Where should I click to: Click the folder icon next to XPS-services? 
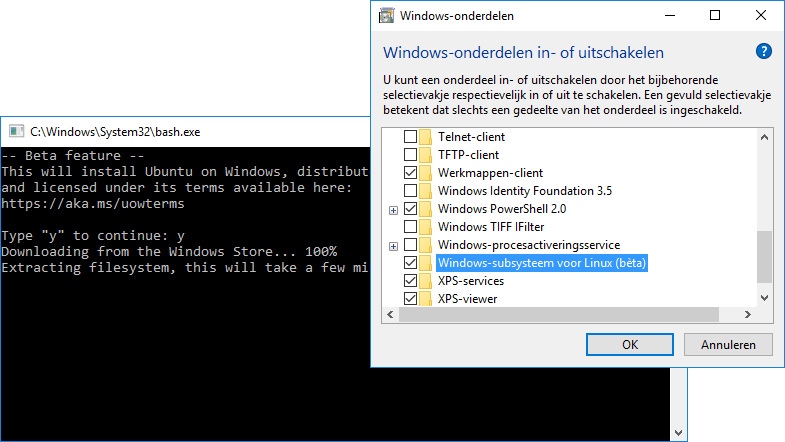426,281
